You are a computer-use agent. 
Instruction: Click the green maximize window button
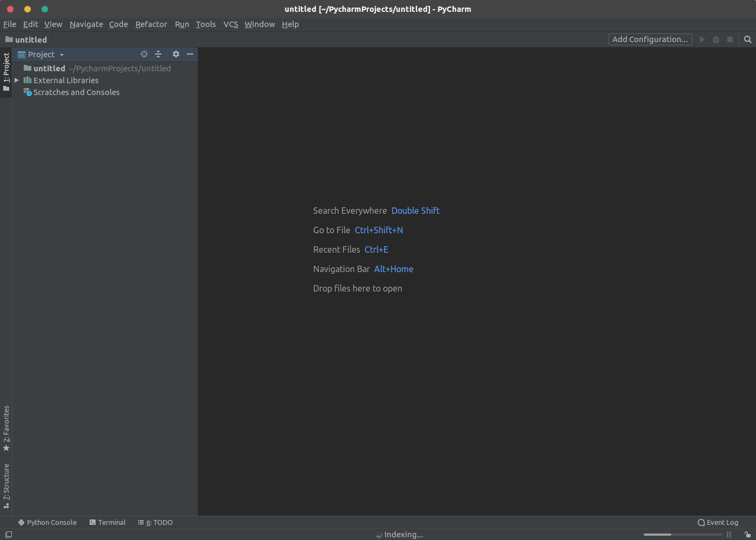pos(45,9)
